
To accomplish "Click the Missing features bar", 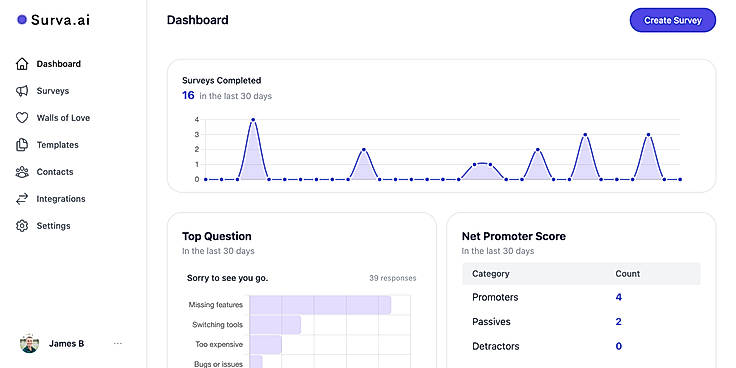I will coord(320,305).
